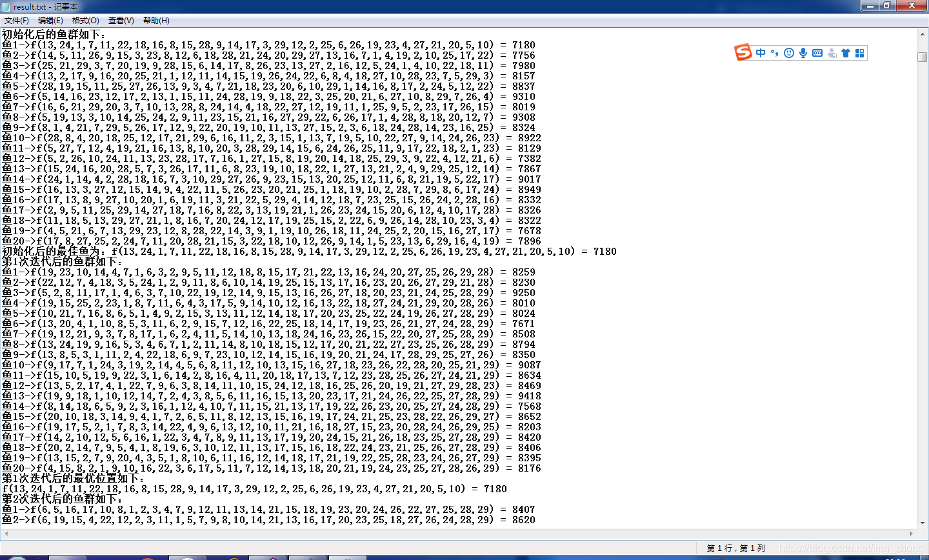Click the line ending in 9418
929x560 pixels.
tap(272, 396)
